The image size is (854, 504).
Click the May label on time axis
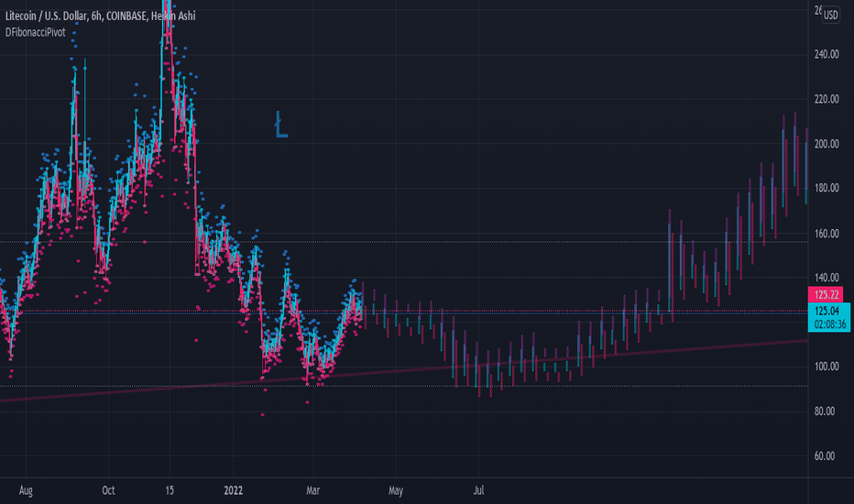[396, 490]
